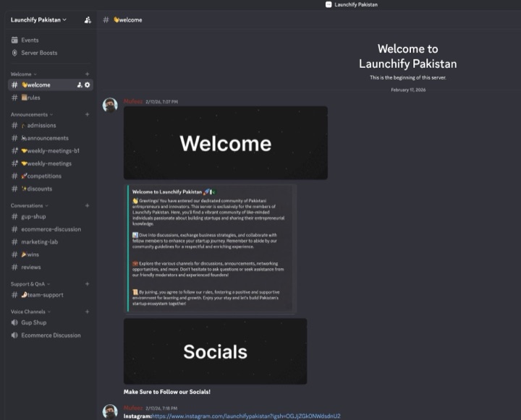This screenshot has width=521, height=420.
Task: Collapse the Announcements category
Action: coord(32,114)
